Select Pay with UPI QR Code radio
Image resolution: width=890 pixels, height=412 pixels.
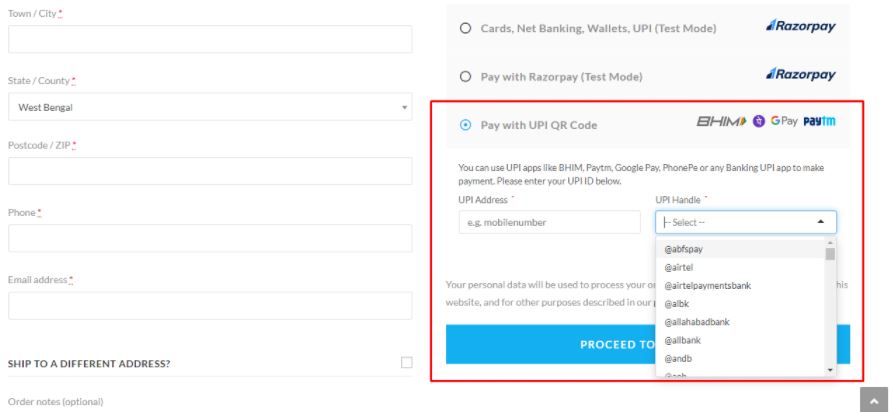point(465,125)
